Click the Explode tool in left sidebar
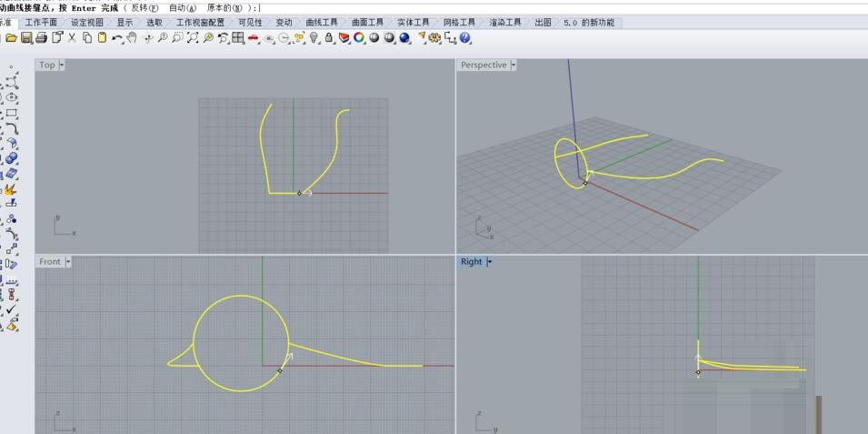The image size is (868, 434). coord(11,190)
